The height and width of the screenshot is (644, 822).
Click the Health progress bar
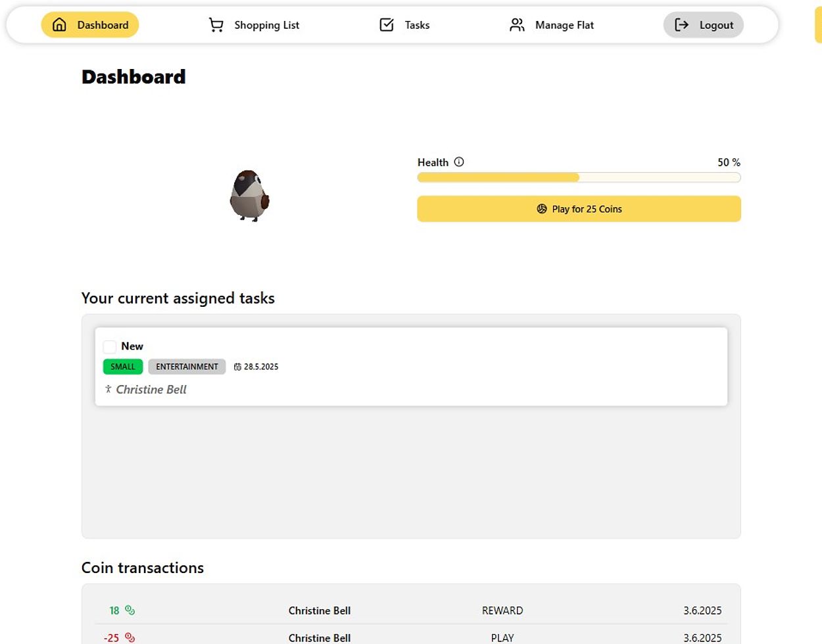pos(579,177)
